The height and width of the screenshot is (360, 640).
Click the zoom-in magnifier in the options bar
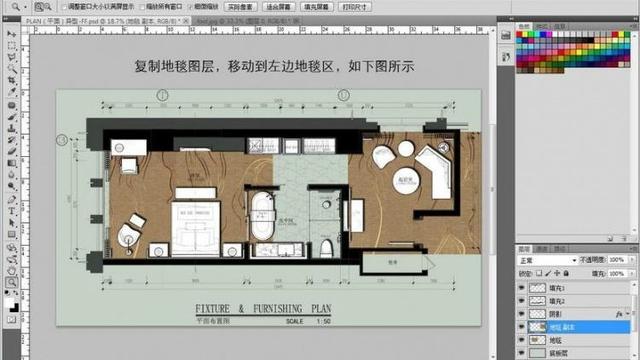click(39, 7)
